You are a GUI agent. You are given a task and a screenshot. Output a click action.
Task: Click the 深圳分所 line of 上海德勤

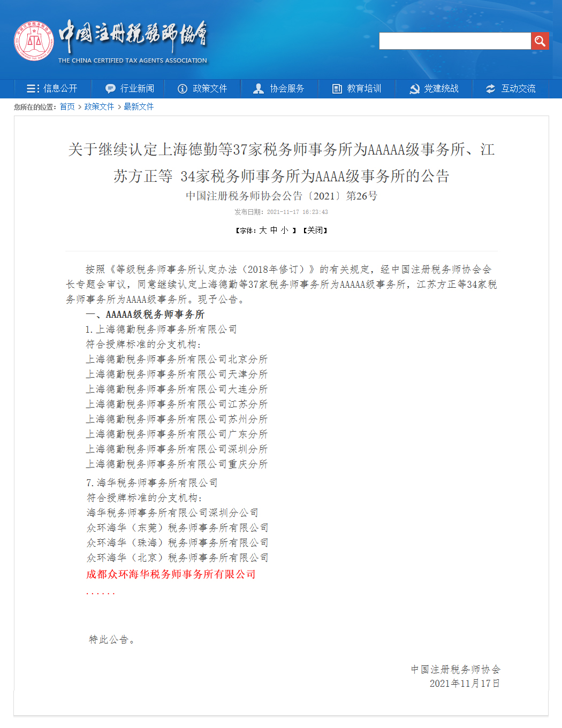[177, 449]
